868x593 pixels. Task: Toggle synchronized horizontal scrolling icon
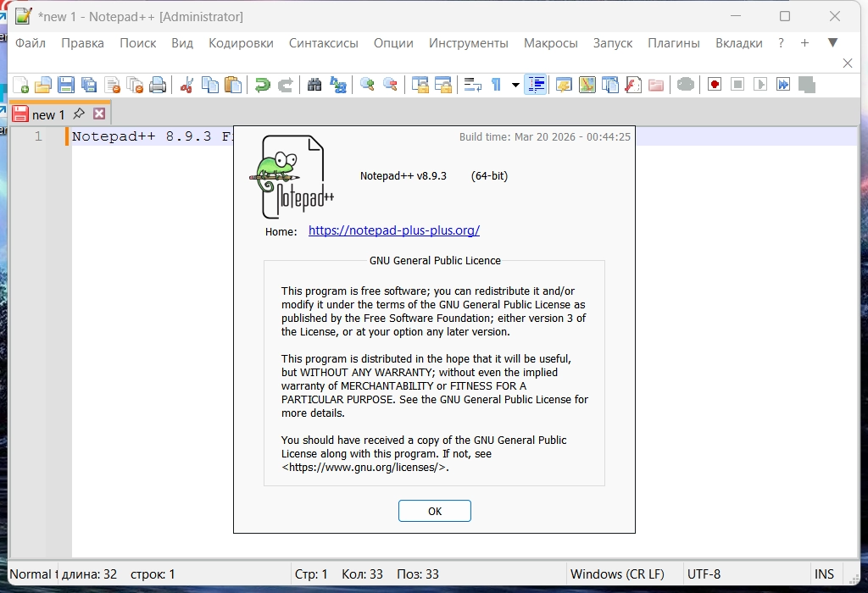point(442,85)
